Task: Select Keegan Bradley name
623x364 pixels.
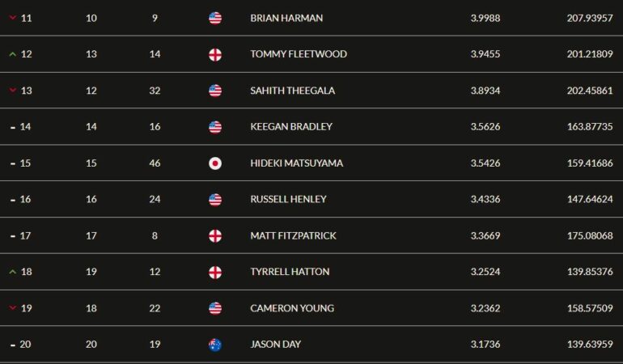Action: point(291,126)
